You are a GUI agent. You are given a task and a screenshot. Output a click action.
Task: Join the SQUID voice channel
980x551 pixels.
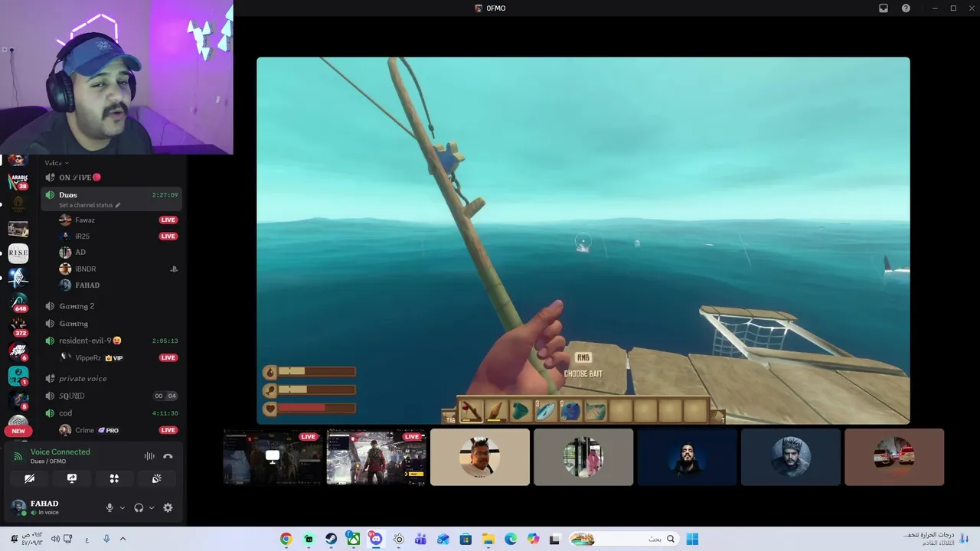(x=112, y=396)
